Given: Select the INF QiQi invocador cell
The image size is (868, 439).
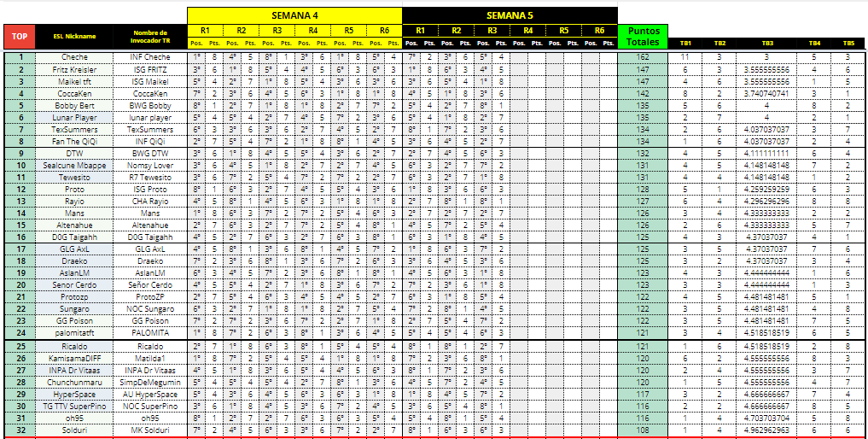Looking at the screenshot, I should pos(150,141).
